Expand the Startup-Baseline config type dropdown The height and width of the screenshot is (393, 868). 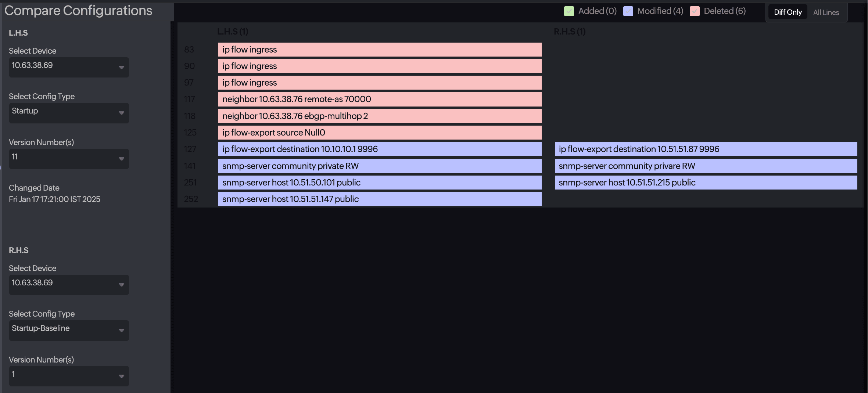68,330
